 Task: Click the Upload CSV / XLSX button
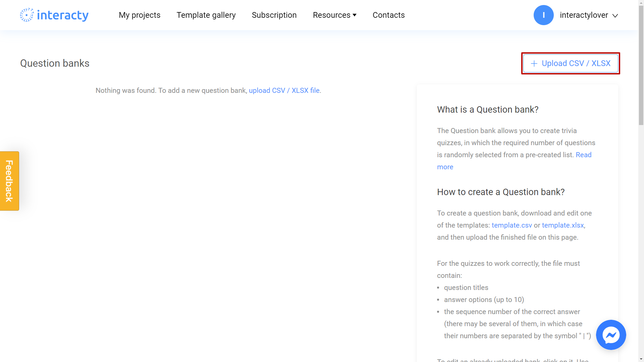571,63
